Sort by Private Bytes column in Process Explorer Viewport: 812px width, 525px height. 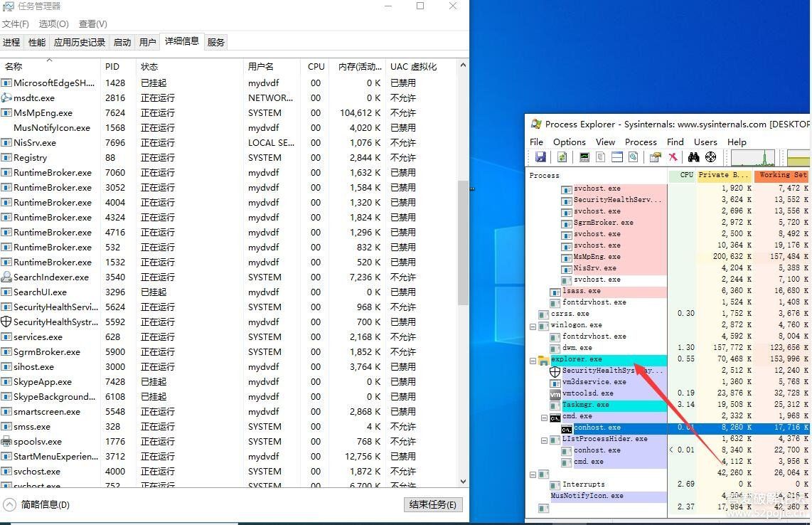[x=725, y=175]
